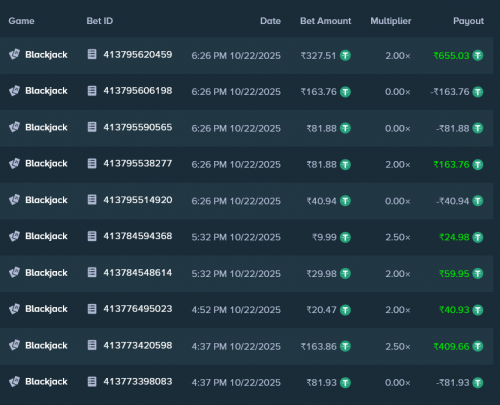The image size is (500, 405).
Task: Click the receipt icon for bet 413795590565
Action: point(92,127)
